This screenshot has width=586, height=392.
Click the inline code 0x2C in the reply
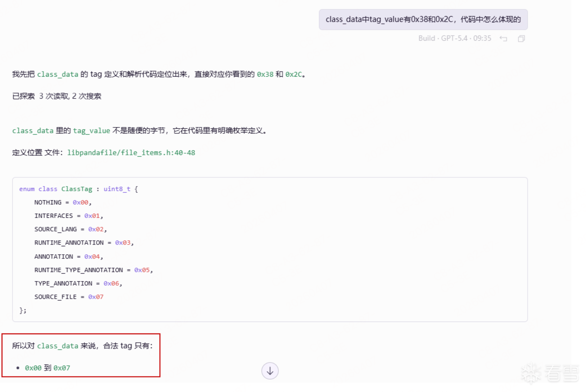click(x=294, y=74)
